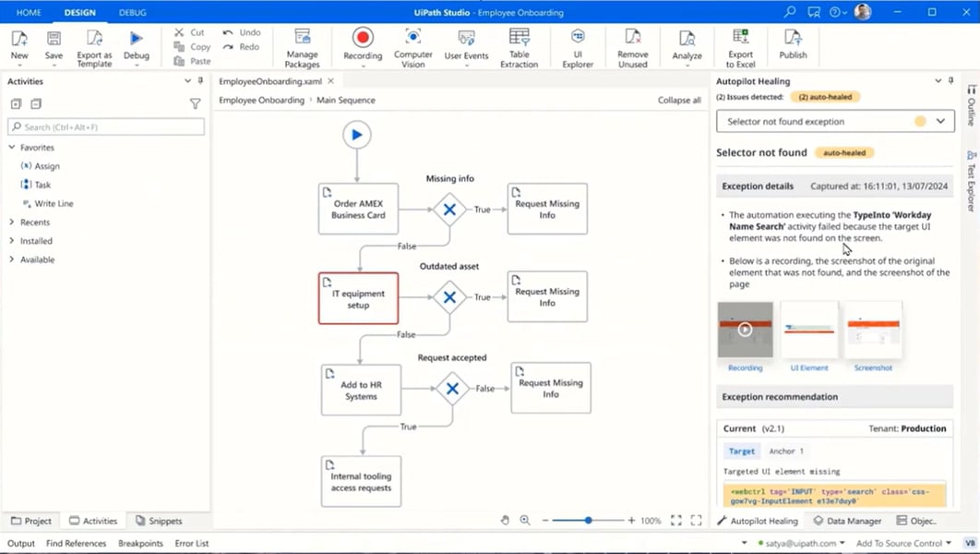Open Find References panel
The image size is (980, 554).
[x=77, y=543]
